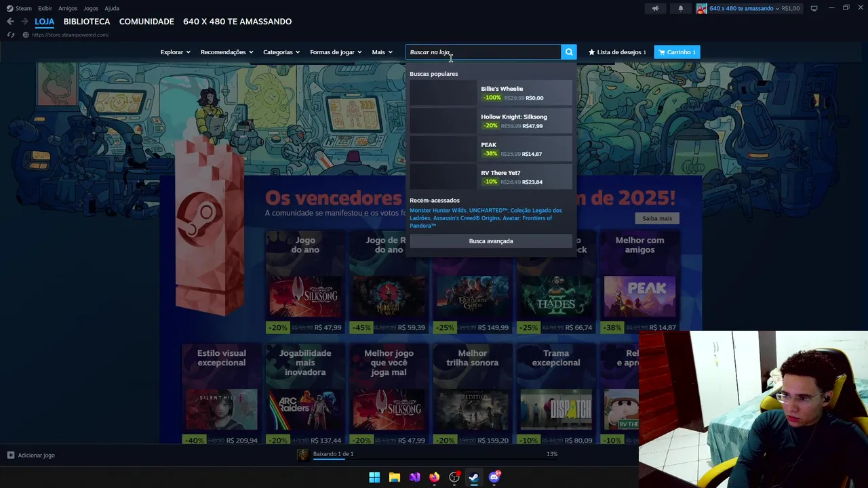Viewport: 868px width, 488px height.
Task: Open the Ajuda menu
Action: [112, 8]
